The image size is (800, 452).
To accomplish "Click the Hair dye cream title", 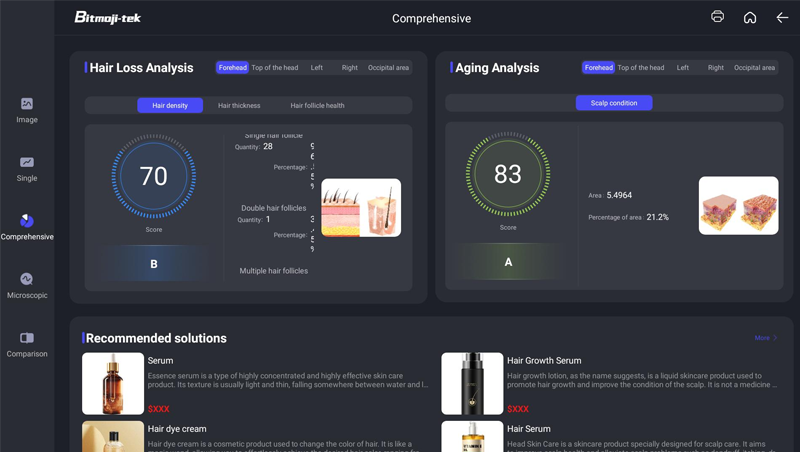I will pos(177,429).
